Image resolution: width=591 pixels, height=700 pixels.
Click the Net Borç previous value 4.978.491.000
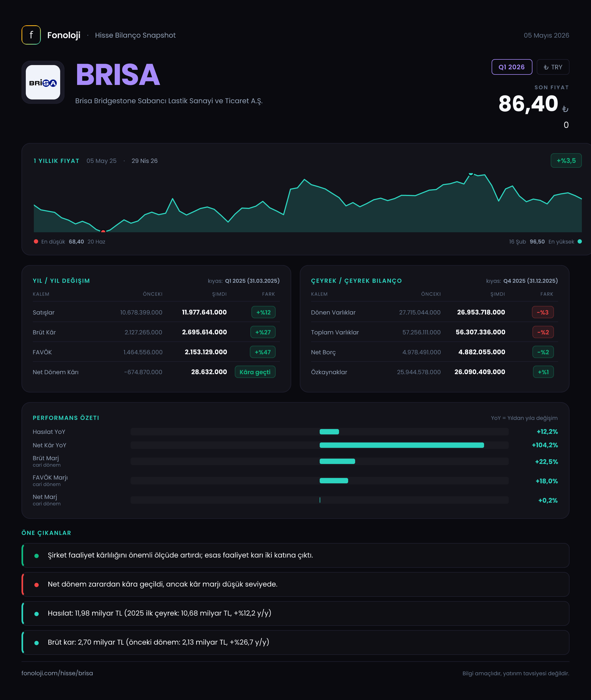[x=421, y=352]
